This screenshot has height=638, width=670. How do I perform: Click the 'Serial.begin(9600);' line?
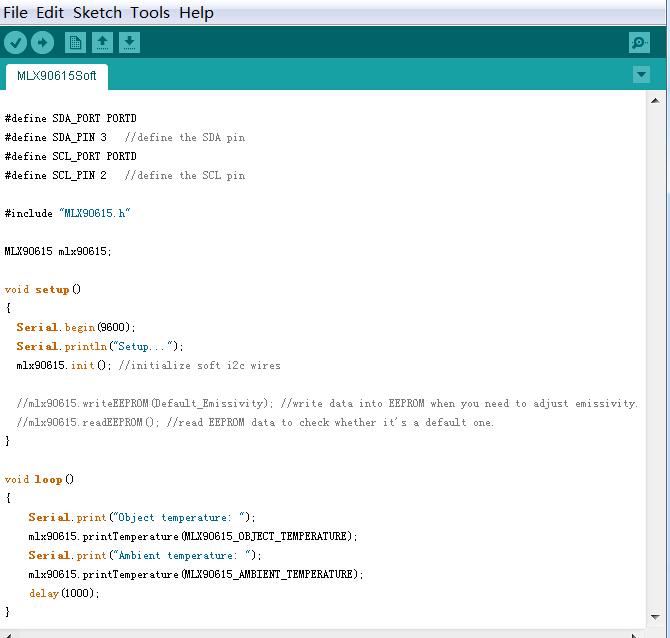[76, 327]
